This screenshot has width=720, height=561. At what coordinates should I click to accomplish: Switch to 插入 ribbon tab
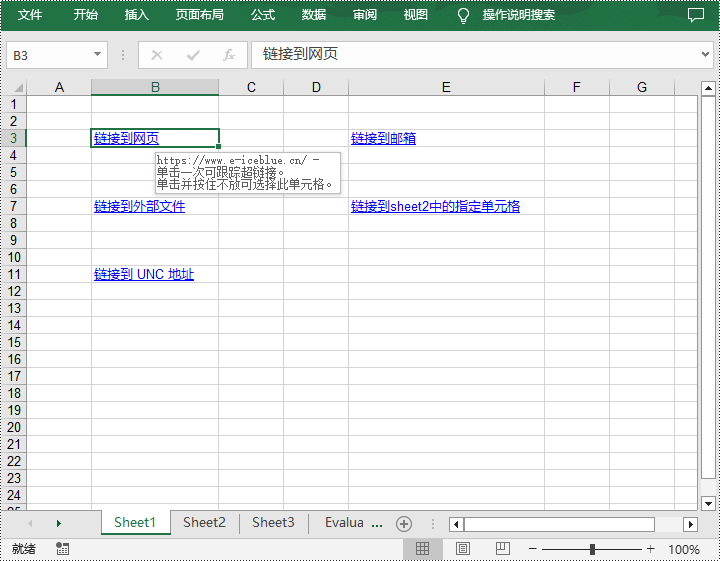[137, 15]
